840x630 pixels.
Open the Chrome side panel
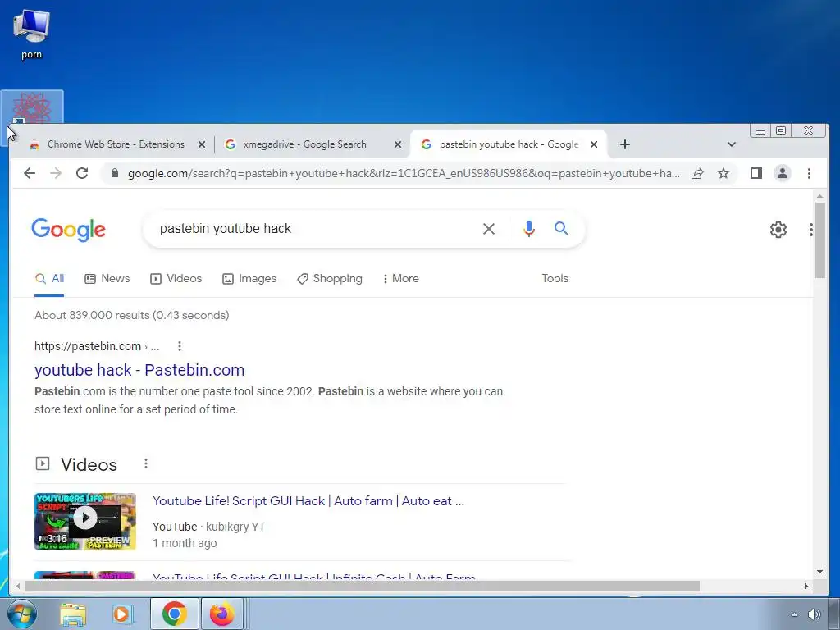(756, 173)
